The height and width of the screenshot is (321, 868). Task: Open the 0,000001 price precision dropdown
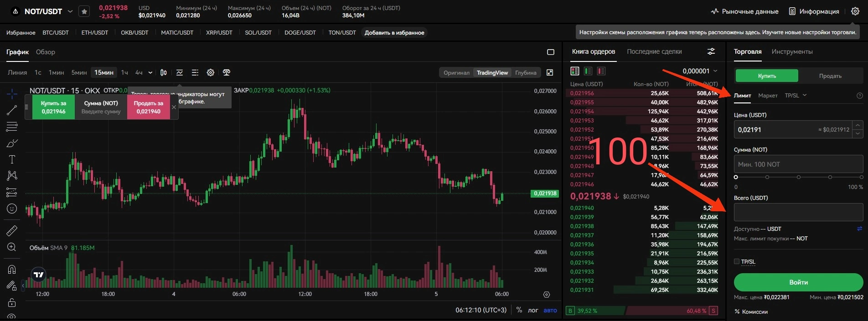point(700,71)
